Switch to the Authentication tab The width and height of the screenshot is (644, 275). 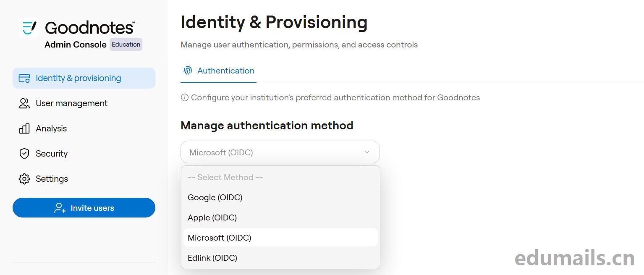tap(225, 71)
